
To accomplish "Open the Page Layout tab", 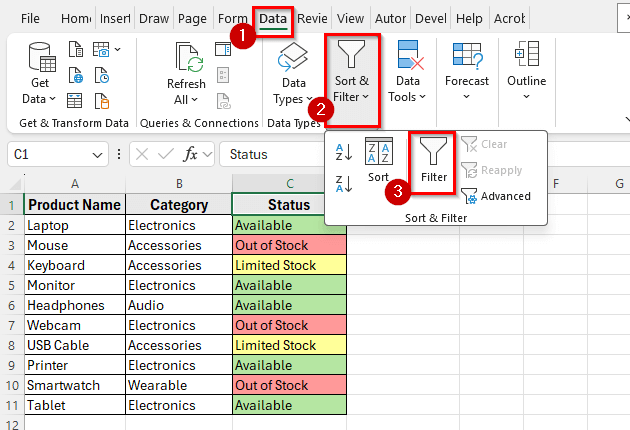I will (x=192, y=18).
